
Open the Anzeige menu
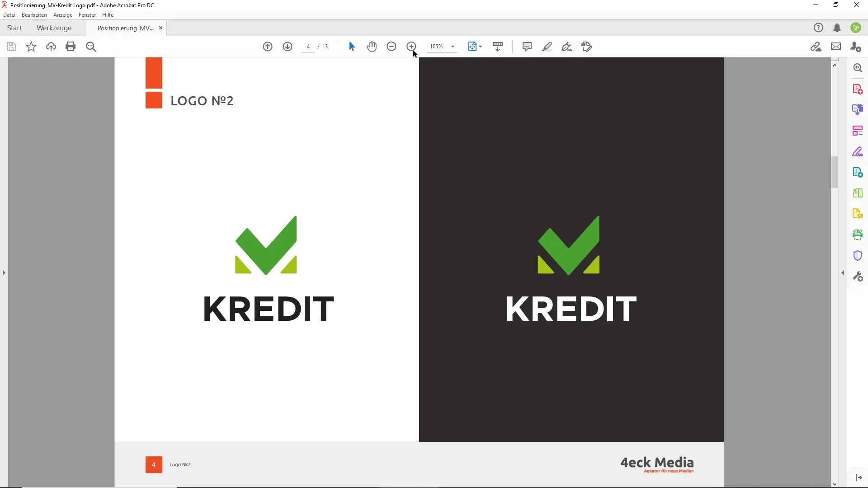pyautogui.click(x=63, y=15)
